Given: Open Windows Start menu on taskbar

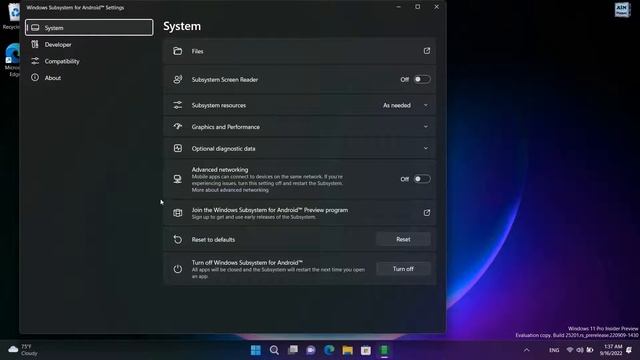Looking at the screenshot, I should (x=256, y=350).
